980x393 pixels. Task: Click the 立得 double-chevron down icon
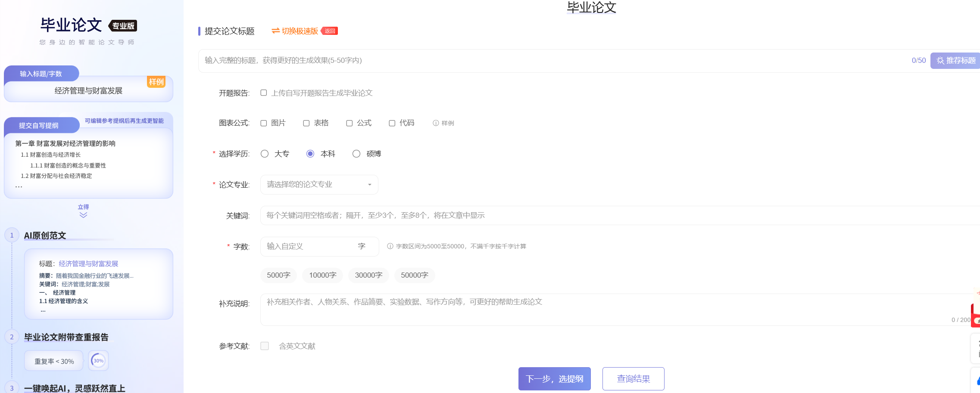point(83,215)
